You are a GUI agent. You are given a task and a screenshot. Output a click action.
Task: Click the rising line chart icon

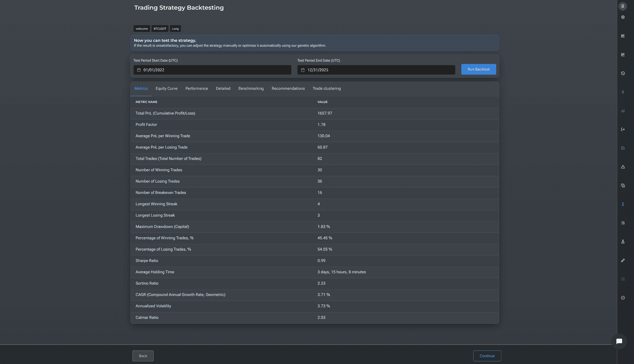[623, 111]
